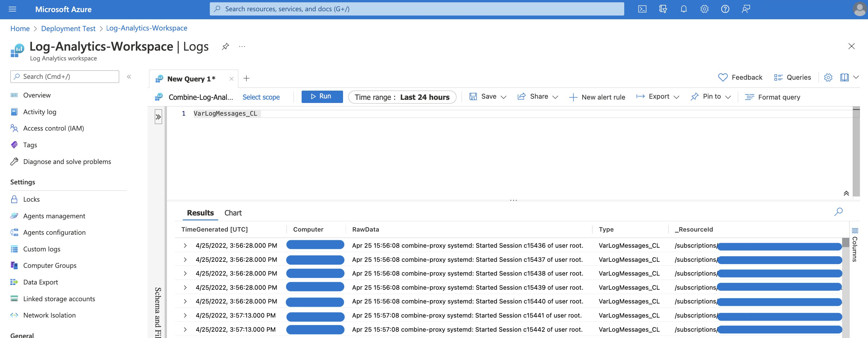Collapse the query editor with double chevron
Screen dimensions: 868x338
point(846,193)
